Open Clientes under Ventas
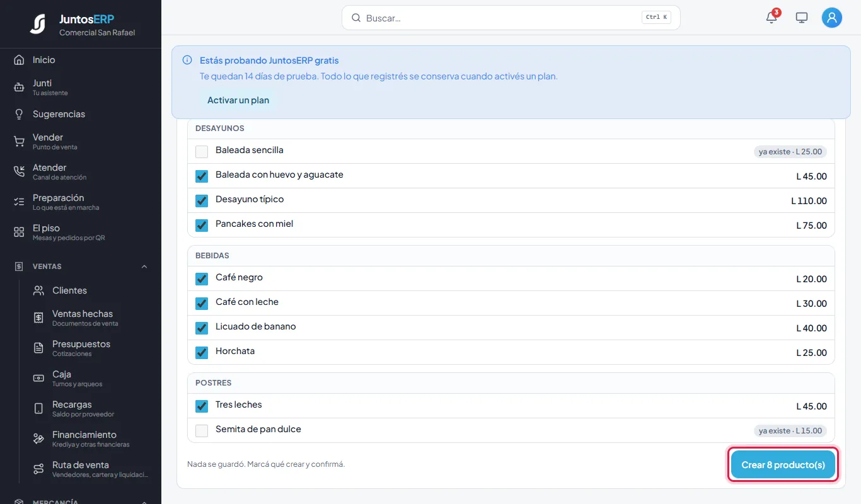Viewport: 861px width, 504px height. pyautogui.click(x=91, y=290)
